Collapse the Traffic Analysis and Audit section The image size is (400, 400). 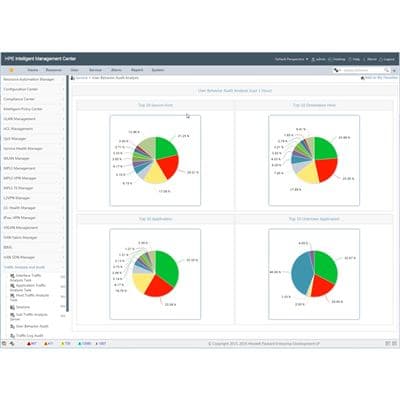(33, 267)
